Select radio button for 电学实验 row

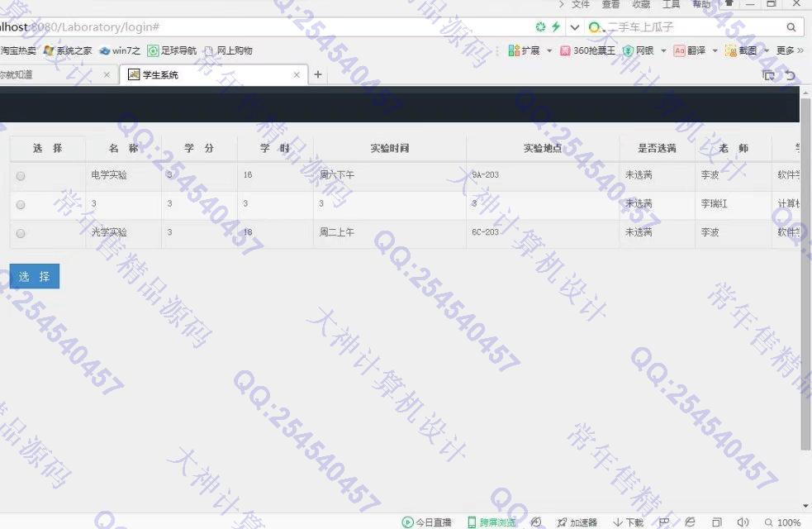point(21,176)
